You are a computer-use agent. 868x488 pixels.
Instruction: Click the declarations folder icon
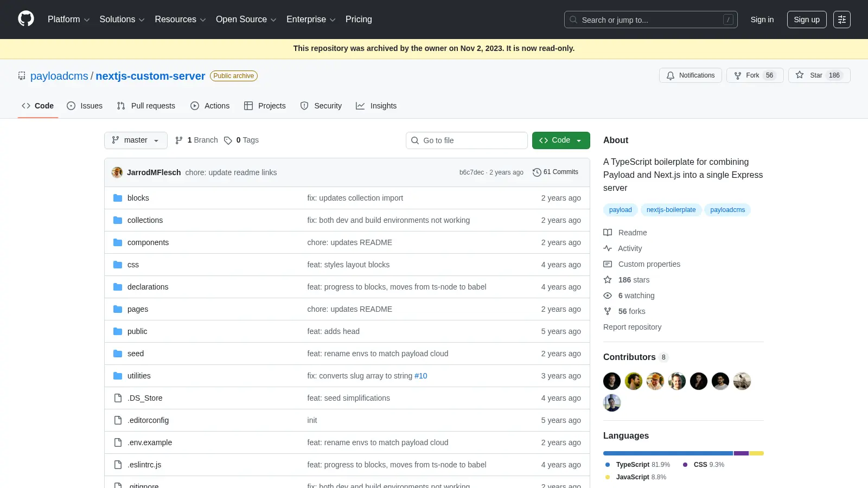pyautogui.click(x=118, y=287)
